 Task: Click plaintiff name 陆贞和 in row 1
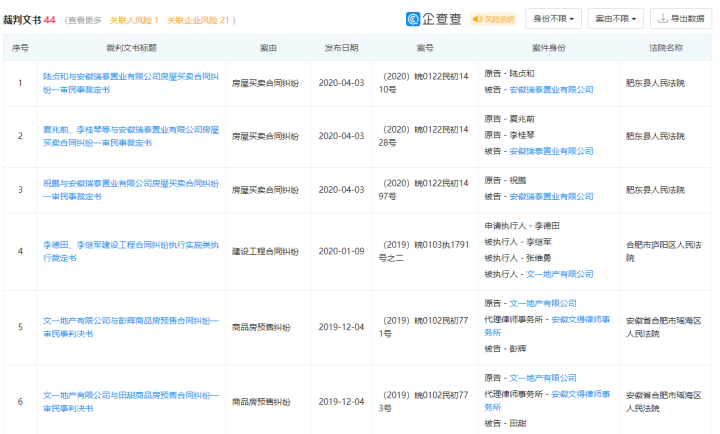point(522,73)
